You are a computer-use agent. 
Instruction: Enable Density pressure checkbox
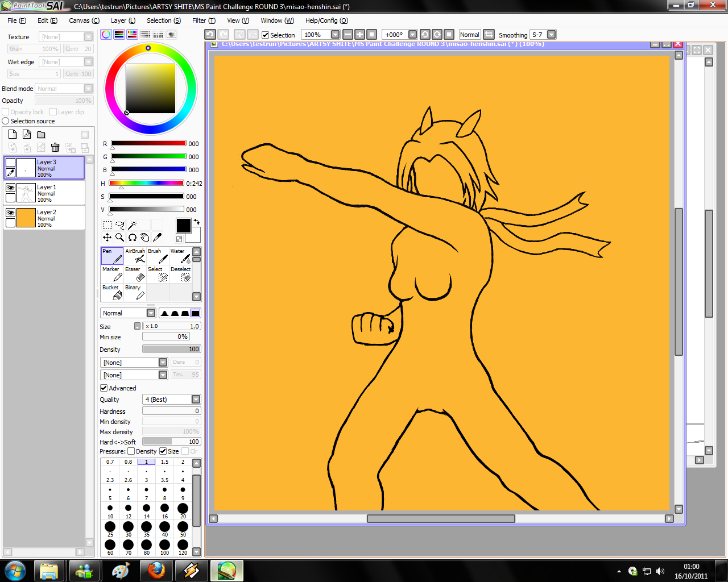[131, 451]
